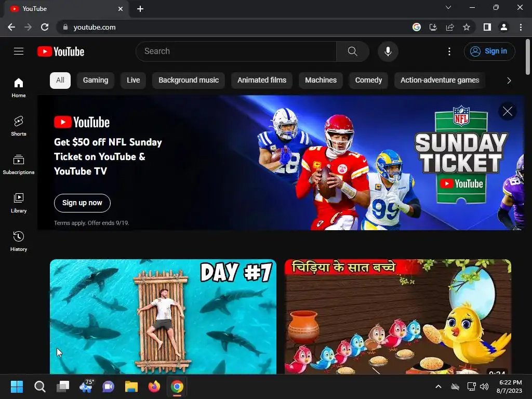The image size is (532, 399).
Task: Open the Hindi bird cartoon thumbnail
Action: tap(398, 316)
